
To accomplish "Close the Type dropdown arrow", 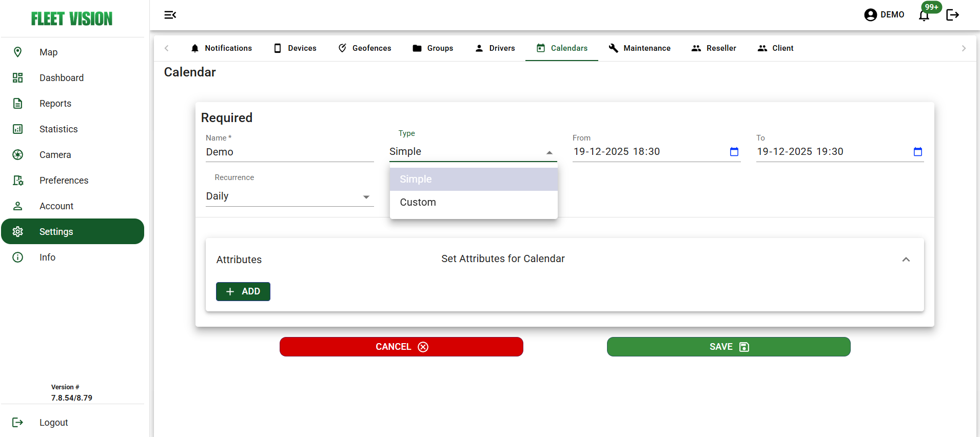I will pos(550,152).
